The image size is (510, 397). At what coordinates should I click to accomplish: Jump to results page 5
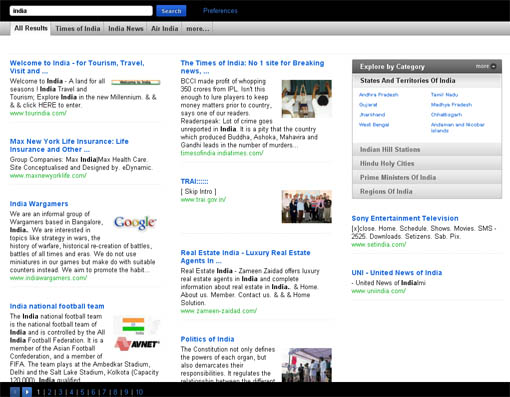coord(82,392)
